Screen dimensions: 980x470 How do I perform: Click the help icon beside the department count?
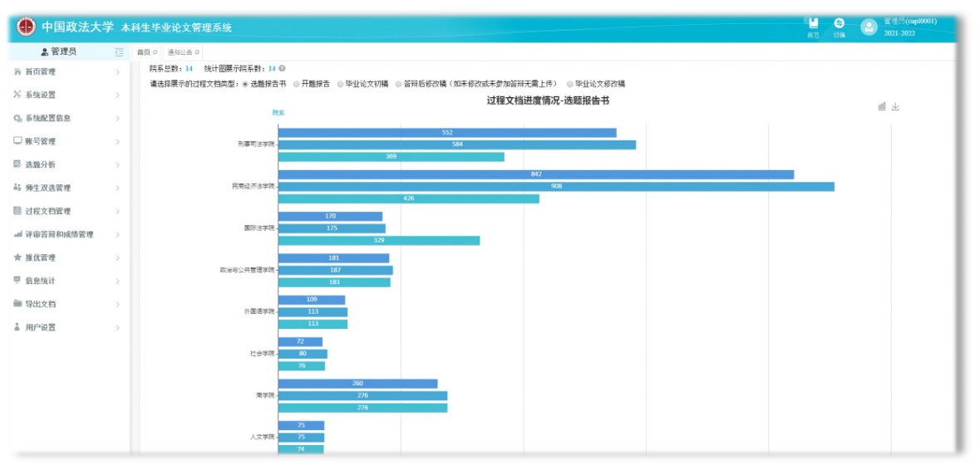(x=283, y=69)
